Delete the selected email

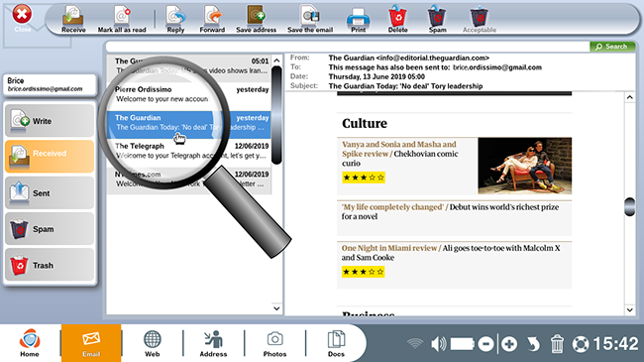coord(397,19)
